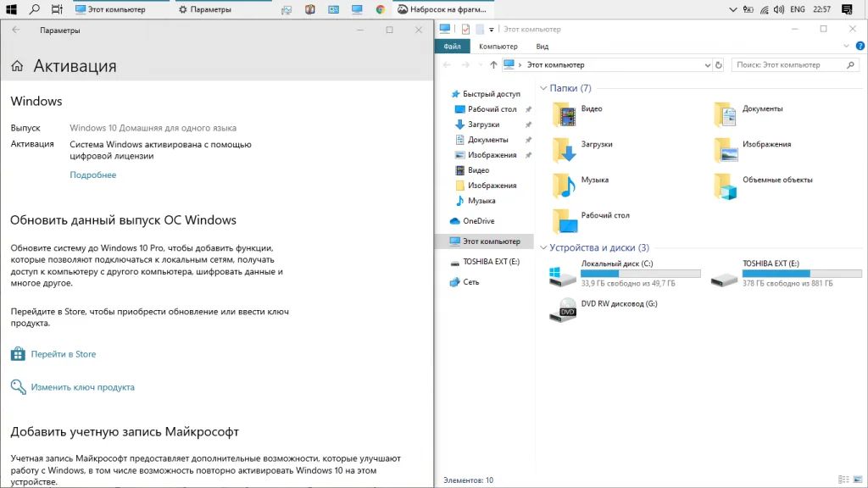Switch to large icons view in status bar

coord(858,480)
